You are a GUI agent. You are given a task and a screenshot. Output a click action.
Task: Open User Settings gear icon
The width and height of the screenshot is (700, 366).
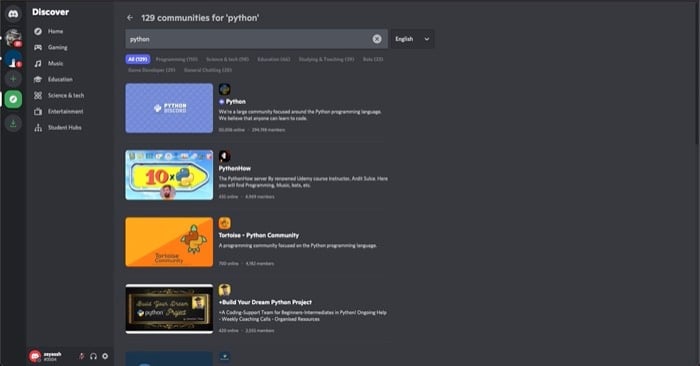(105, 356)
